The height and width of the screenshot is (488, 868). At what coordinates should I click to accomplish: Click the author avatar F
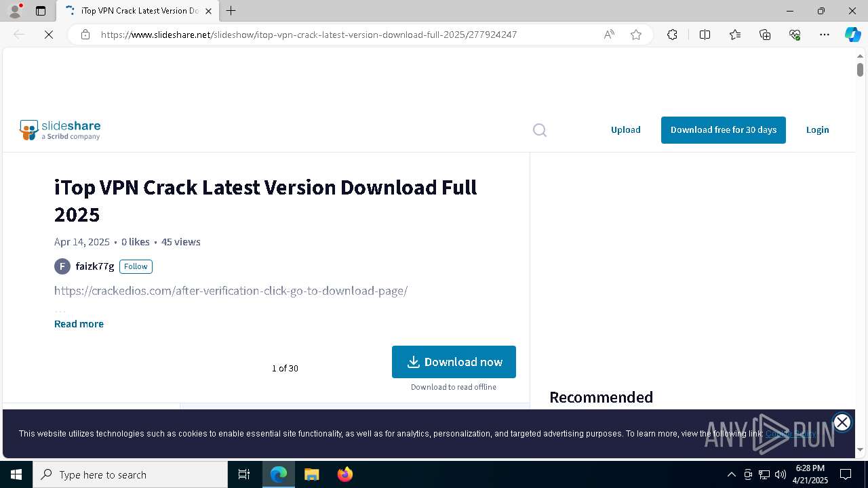click(62, 266)
